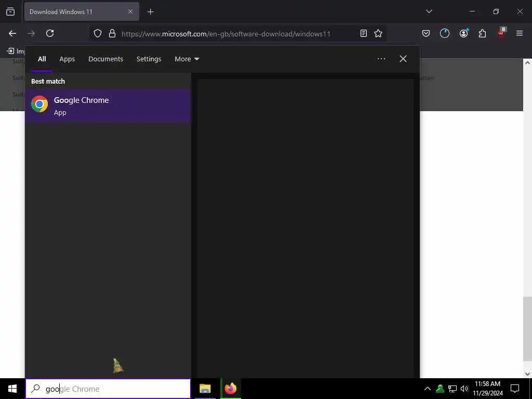Open Google Chrome best match result
The image size is (532, 399).
(108, 105)
